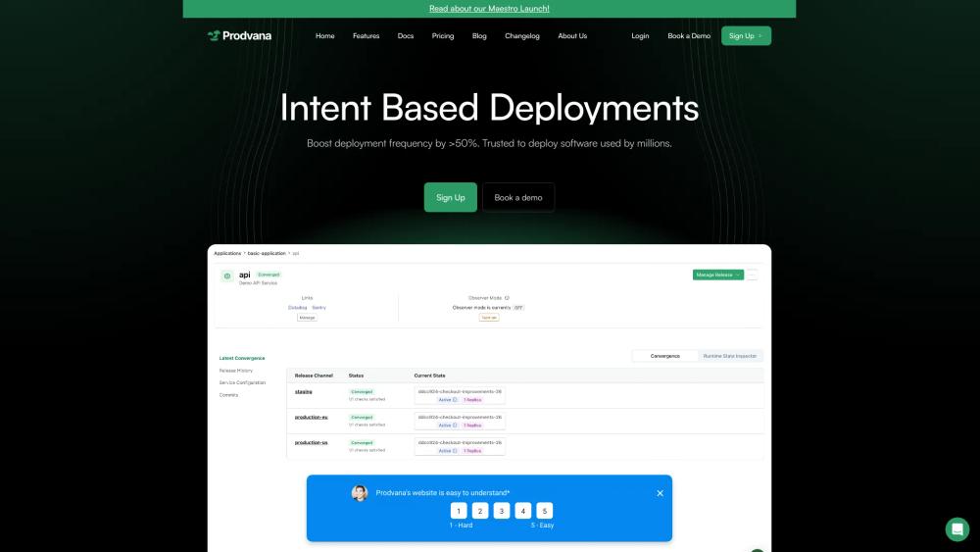Click the hero Book a demo button
This screenshot has width=980, height=552.
coord(518,197)
